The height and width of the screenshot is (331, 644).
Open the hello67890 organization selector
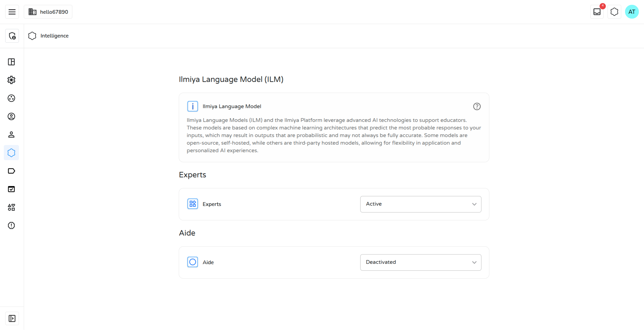tap(48, 12)
